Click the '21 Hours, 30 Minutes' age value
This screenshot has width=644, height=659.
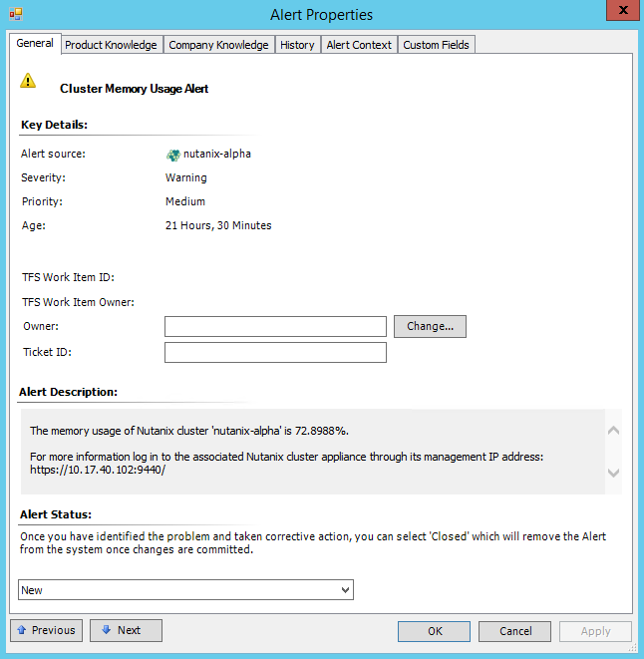point(218,225)
